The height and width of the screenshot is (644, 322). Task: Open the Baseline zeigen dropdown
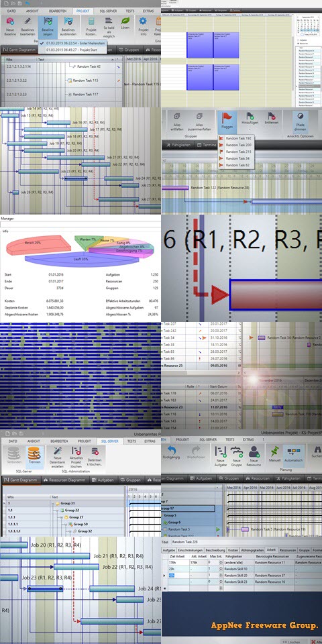coord(48,27)
